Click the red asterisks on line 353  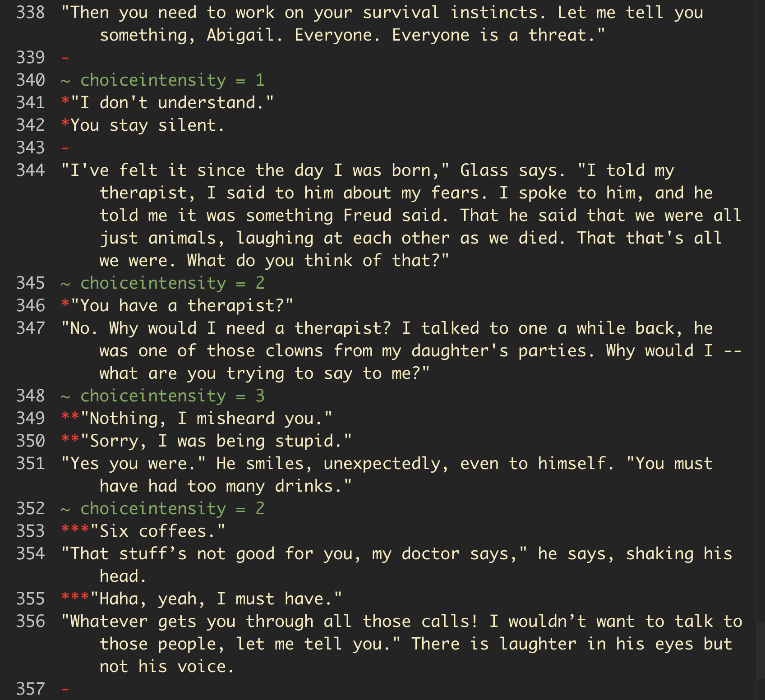[75, 531]
